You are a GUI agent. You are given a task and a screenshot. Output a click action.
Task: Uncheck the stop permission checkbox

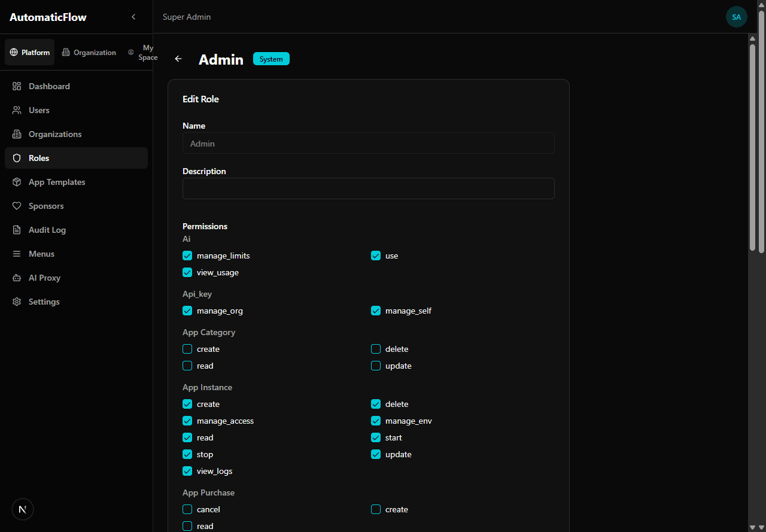pyautogui.click(x=187, y=454)
